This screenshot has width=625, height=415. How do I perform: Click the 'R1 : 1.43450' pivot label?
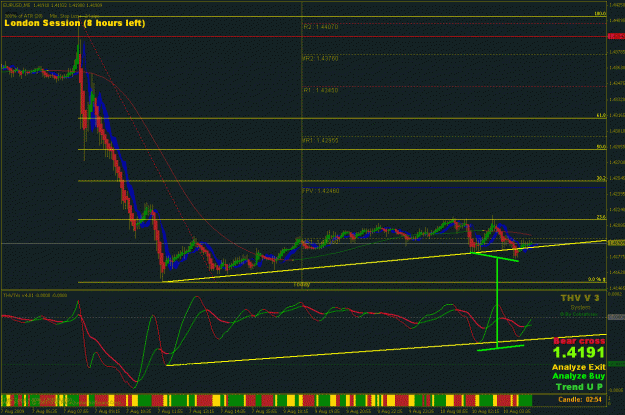321,90
